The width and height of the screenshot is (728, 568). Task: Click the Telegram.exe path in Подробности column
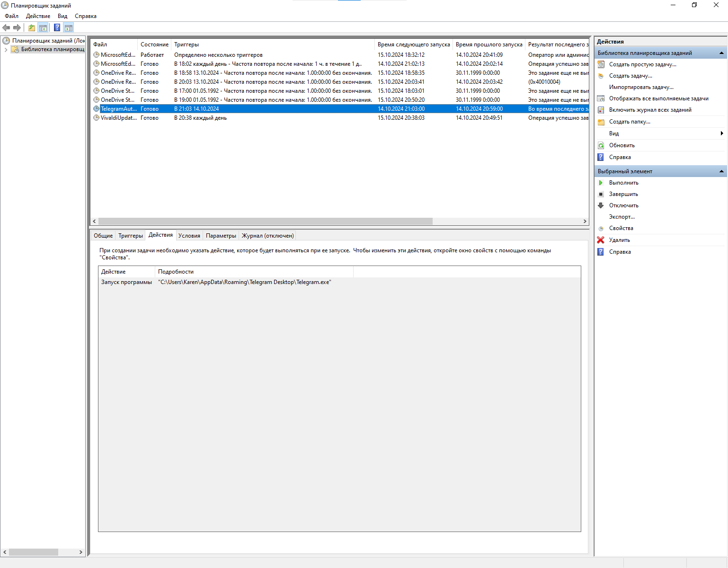[245, 282]
